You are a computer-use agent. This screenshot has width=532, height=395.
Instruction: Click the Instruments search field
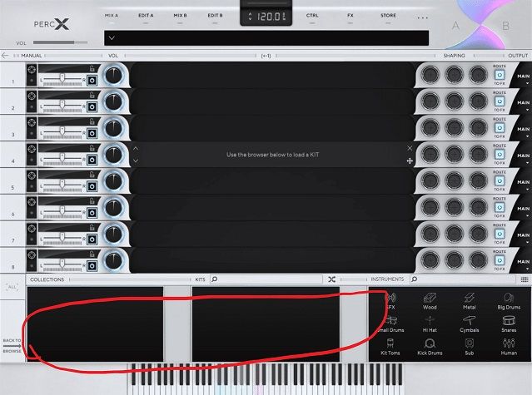[462, 279]
